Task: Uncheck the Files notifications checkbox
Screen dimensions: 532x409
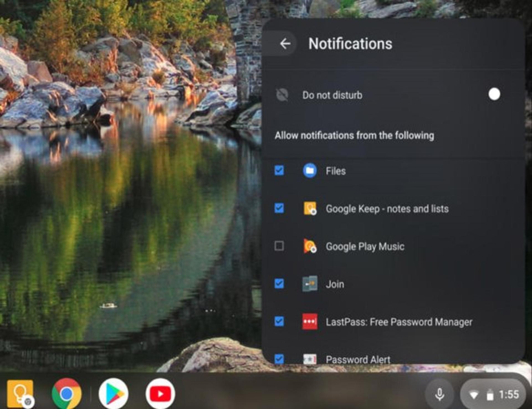Action: tap(279, 171)
